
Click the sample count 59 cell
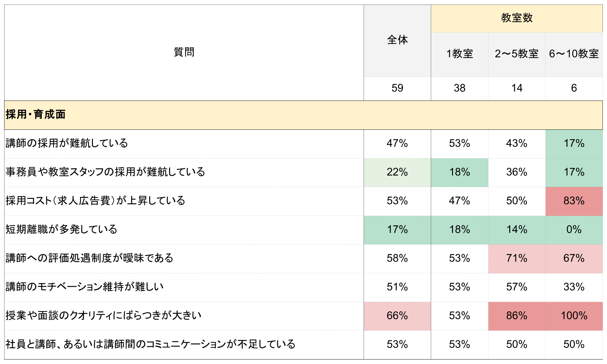[x=397, y=88]
